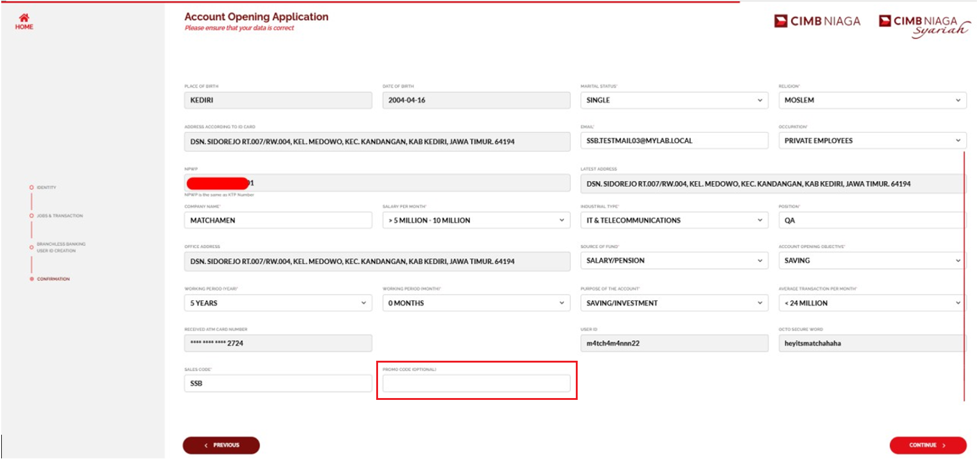The height and width of the screenshot is (459, 980).
Task: Open the Occupation dropdown
Action: pos(872,141)
